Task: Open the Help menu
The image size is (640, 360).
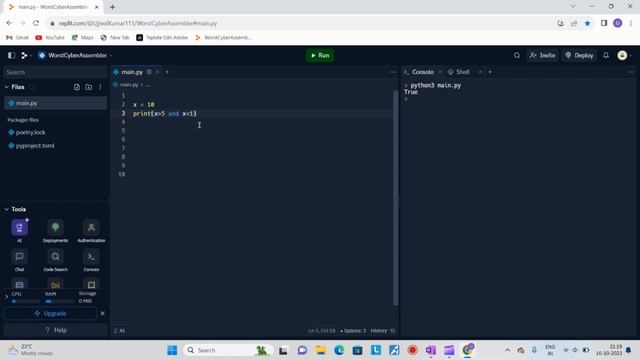Action: 56,330
